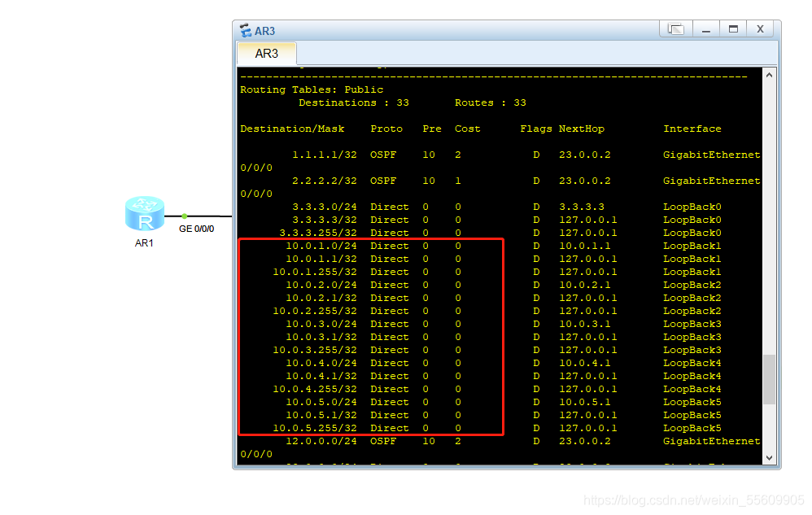Click the restore-down window icon in AR3

676,29
